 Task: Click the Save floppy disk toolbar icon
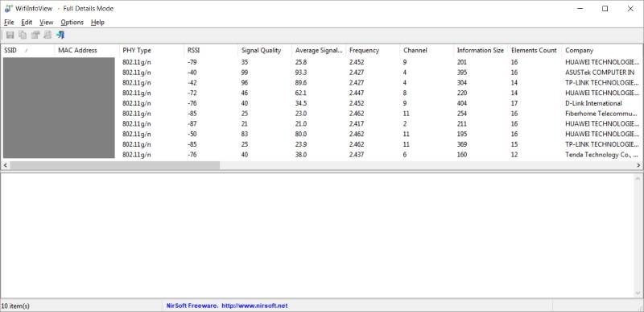pyautogui.click(x=10, y=35)
